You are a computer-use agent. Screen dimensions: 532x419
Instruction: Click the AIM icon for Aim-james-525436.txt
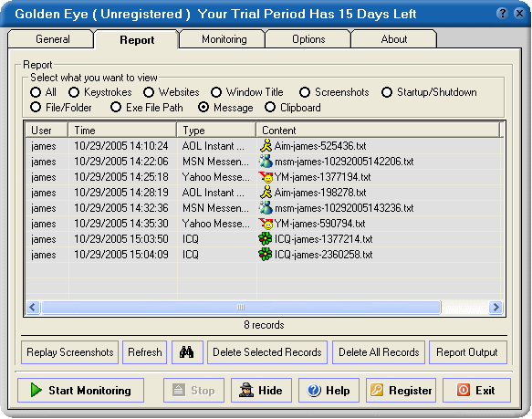pyautogui.click(x=266, y=145)
